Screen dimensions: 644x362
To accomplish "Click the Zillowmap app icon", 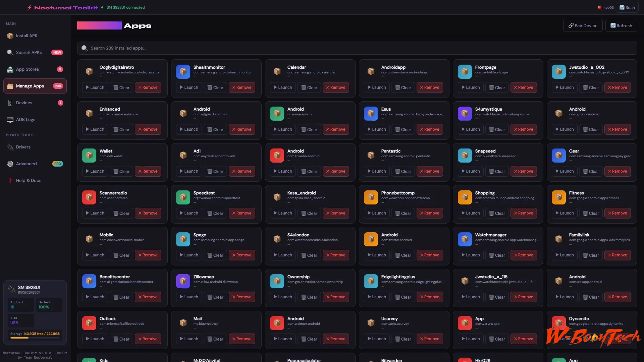I will click(183, 281).
